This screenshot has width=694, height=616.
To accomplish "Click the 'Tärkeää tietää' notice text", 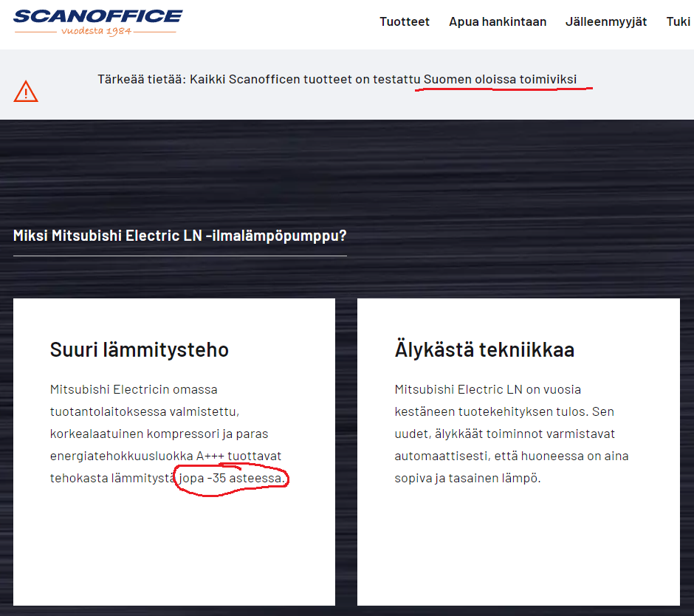I will (337, 79).
